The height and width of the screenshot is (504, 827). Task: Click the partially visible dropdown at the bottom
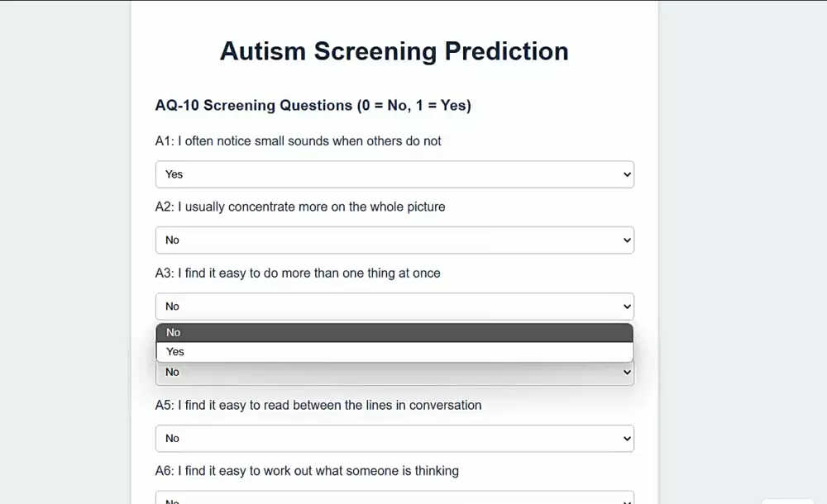[394, 497]
